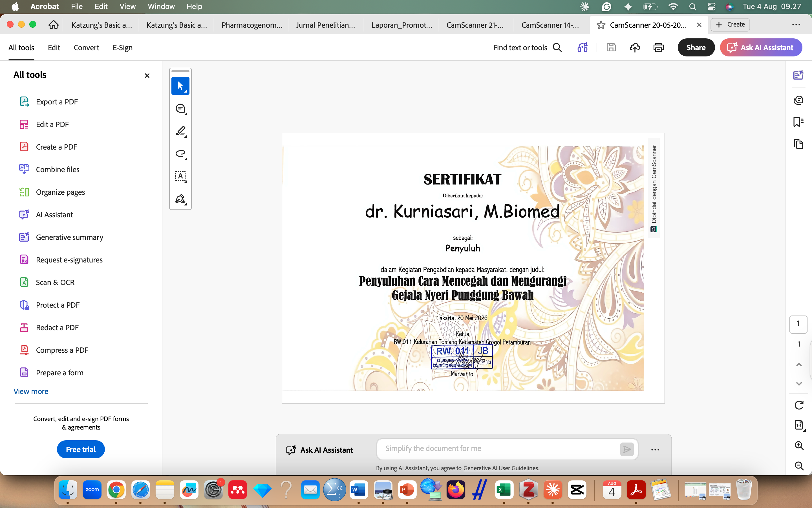This screenshot has width=812, height=508.
Task: Click the save document icon
Action: (611, 47)
